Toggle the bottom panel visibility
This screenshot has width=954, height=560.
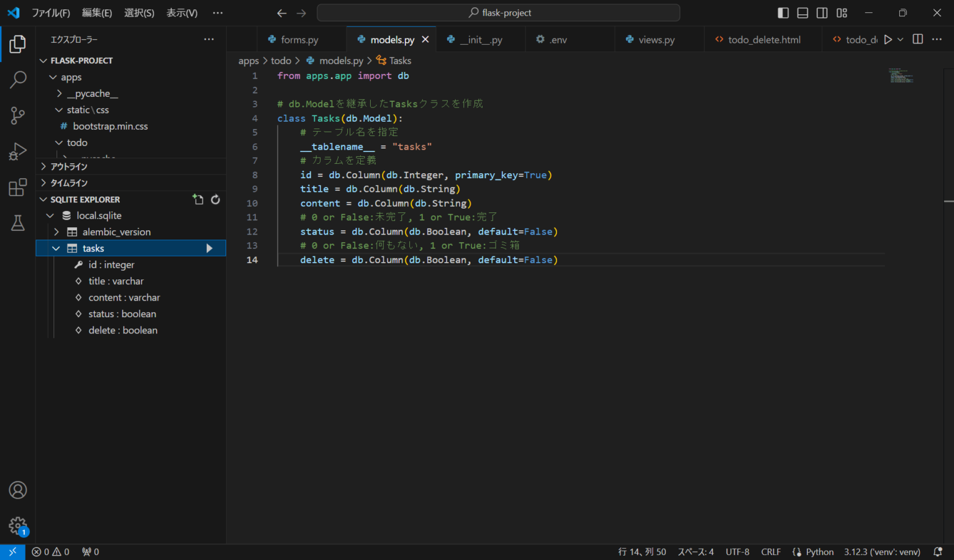click(802, 12)
